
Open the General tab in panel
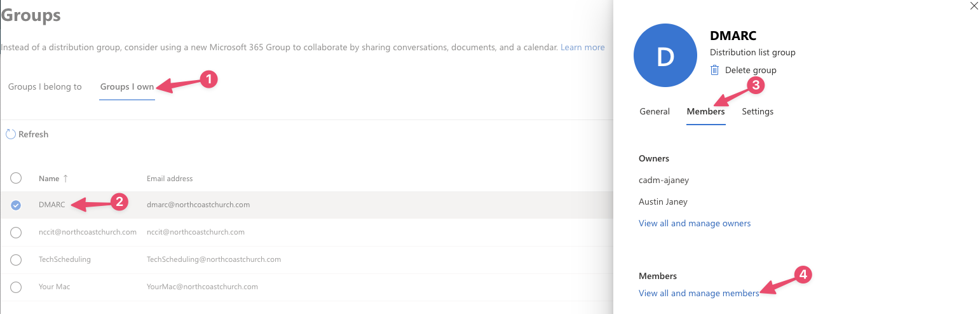655,111
